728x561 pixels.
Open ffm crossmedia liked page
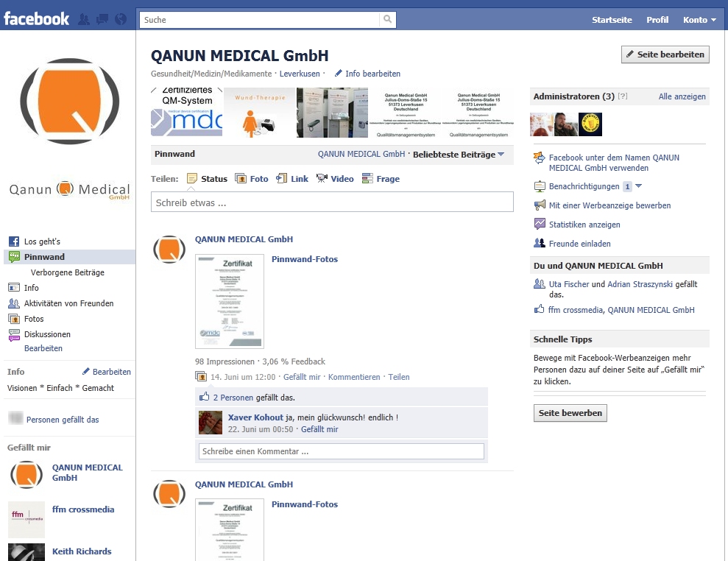click(83, 509)
